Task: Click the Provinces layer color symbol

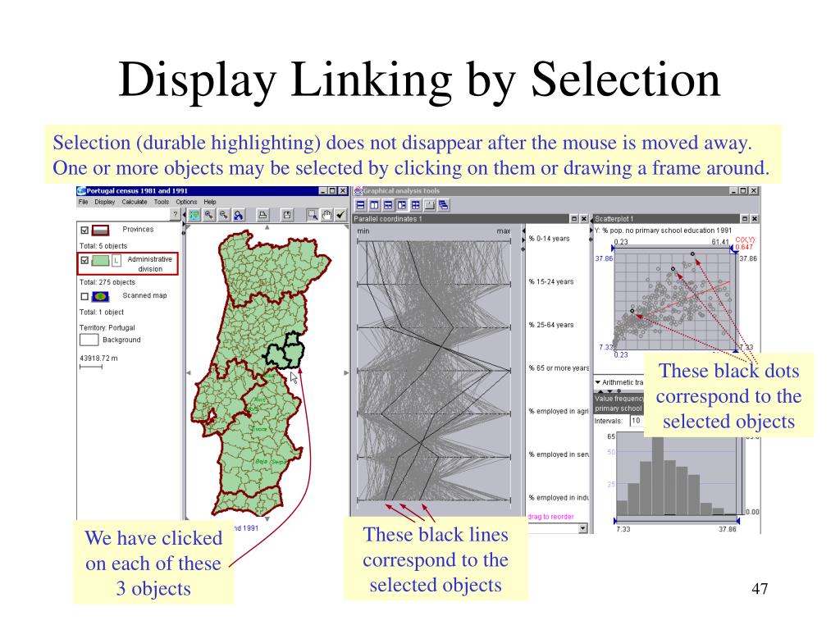Action: (x=100, y=231)
